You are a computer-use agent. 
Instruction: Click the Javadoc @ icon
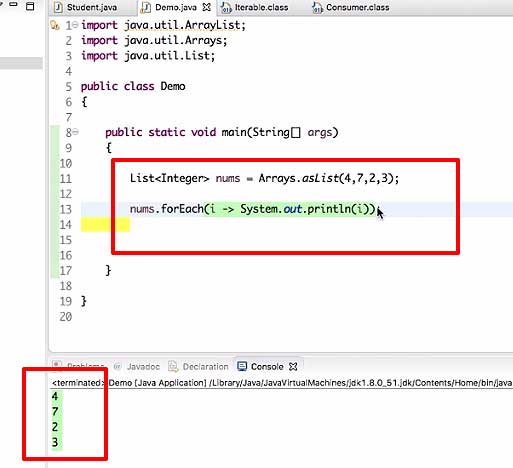[117, 367]
